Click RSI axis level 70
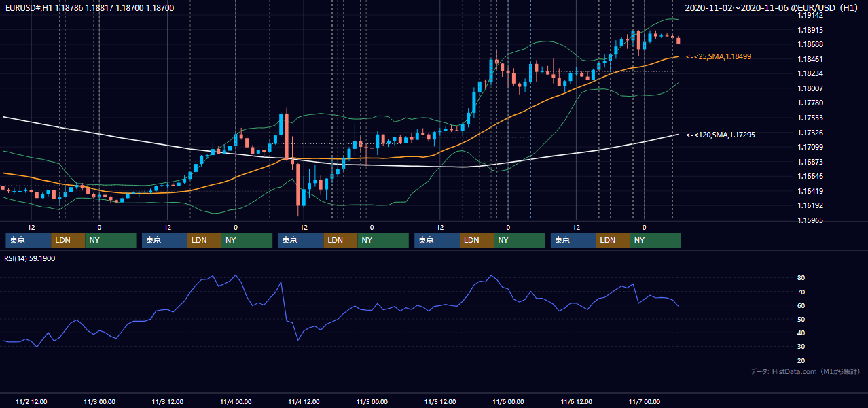The width and height of the screenshot is (868, 408). tap(801, 292)
